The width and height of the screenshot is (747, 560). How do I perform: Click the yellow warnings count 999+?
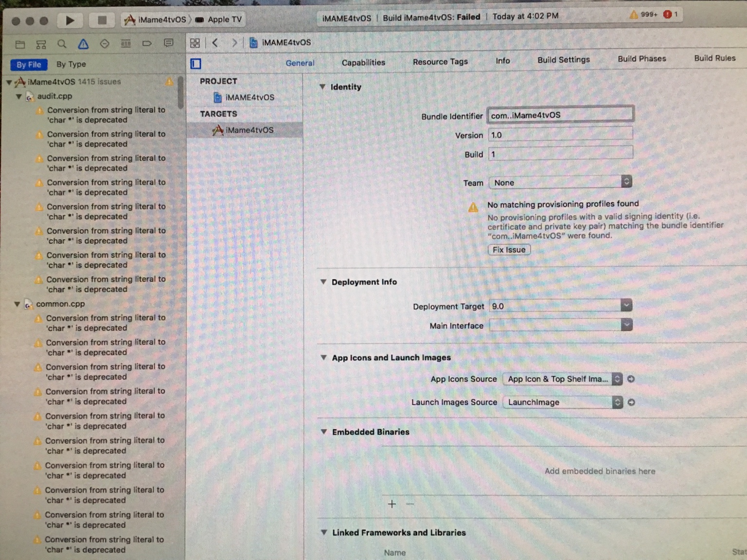[643, 15]
